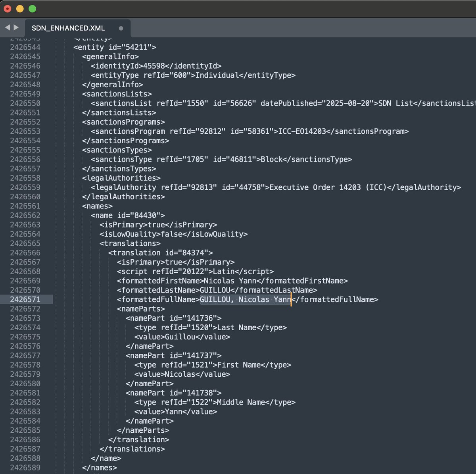This screenshot has width=476, height=474.
Task: Click the type text 'Middle Name'
Action: (241, 402)
